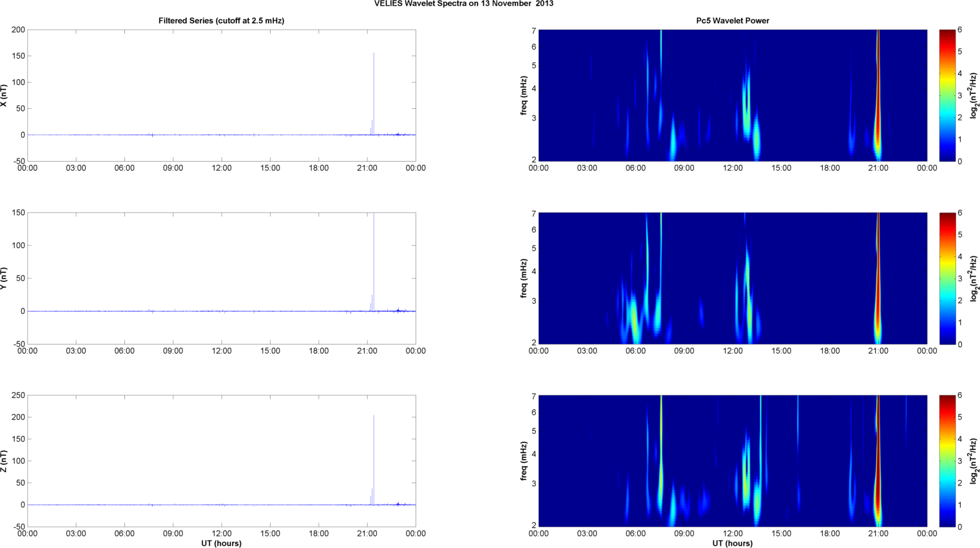
Task: Click the "Y (nT)" axis label
Action: (x=4, y=278)
